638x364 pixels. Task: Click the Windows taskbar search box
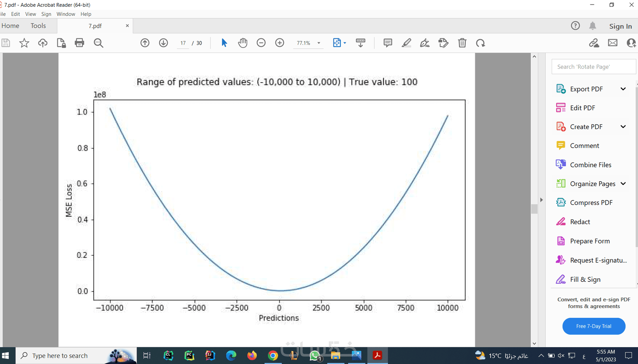coord(75,355)
